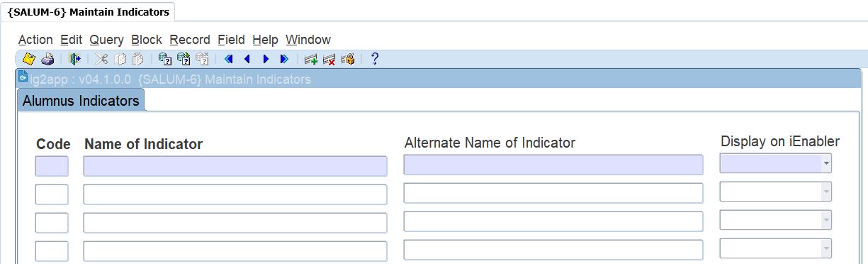Click the Print icon in toolbar
The height and width of the screenshot is (264, 868).
(47, 59)
